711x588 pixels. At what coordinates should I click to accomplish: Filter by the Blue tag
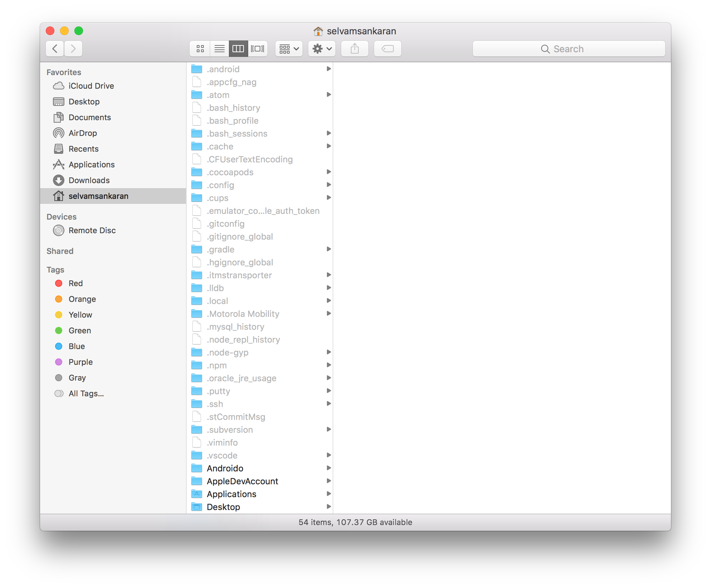click(113, 346)
